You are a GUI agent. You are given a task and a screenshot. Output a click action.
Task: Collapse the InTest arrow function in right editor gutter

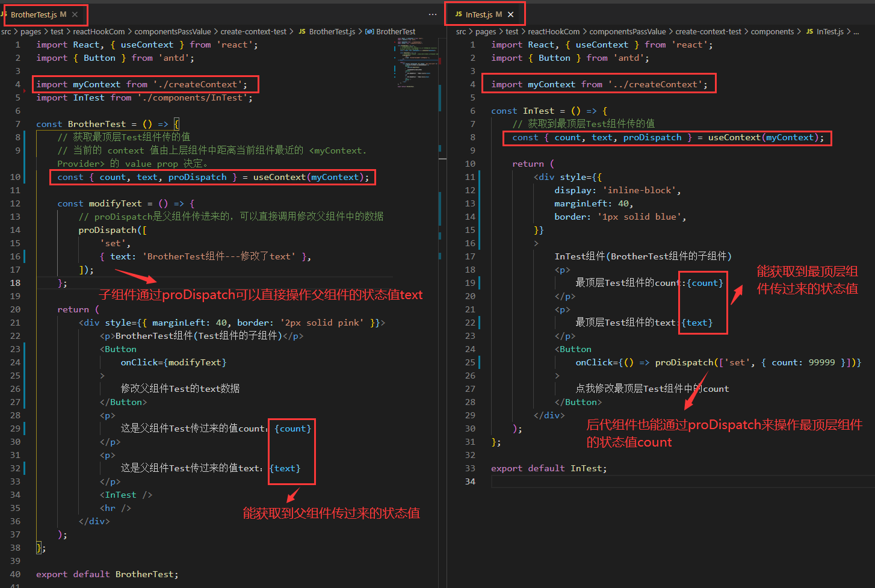tap(484, 110)
